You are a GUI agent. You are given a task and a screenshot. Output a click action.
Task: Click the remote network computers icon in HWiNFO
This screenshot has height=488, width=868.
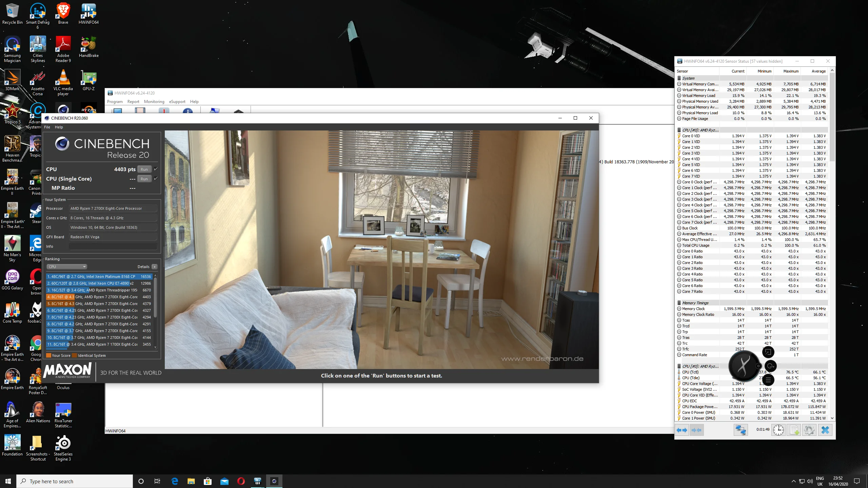[x=741, y=430]
